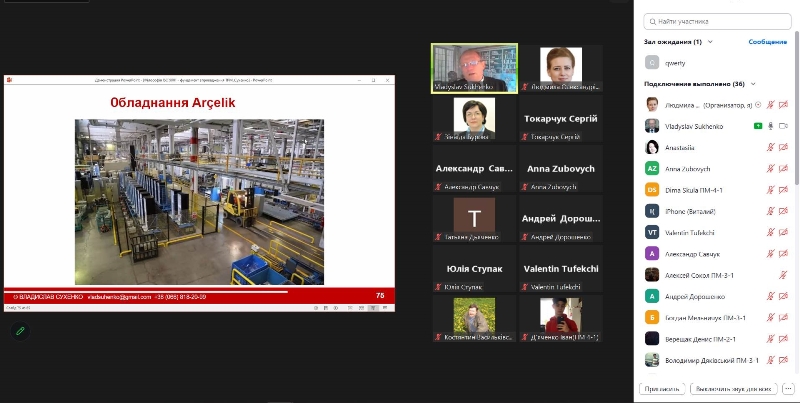Click muted mic icon for Верещак Денис ПМ-2-1
This screenshot has height=403, width=800.
tap(770, 339)
